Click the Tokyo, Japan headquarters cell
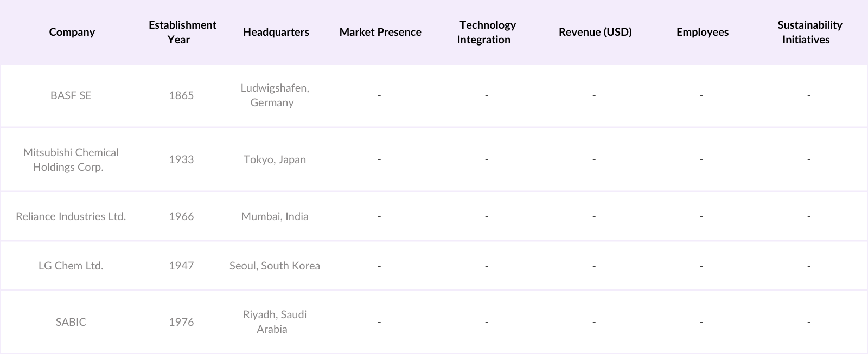Image resolution: width=868 pixels, height=354 pixels. [275, 159]
